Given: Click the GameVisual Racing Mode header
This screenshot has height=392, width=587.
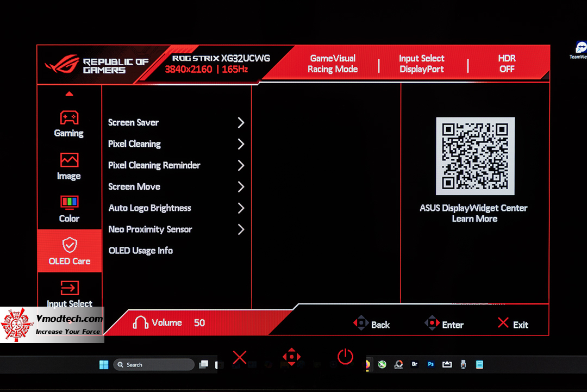Looking at the screenshot, I should 333,64.
